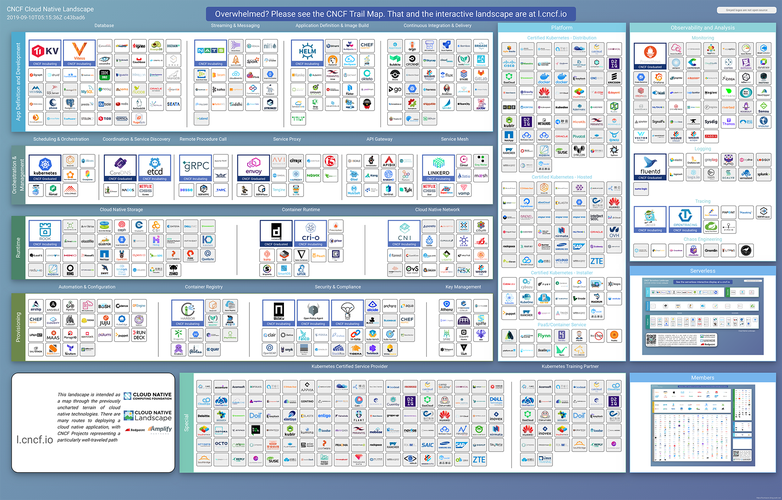Screen dimensions: 782x500
Task: Click the TUF umbrella logo card
Action: point(347,313)
